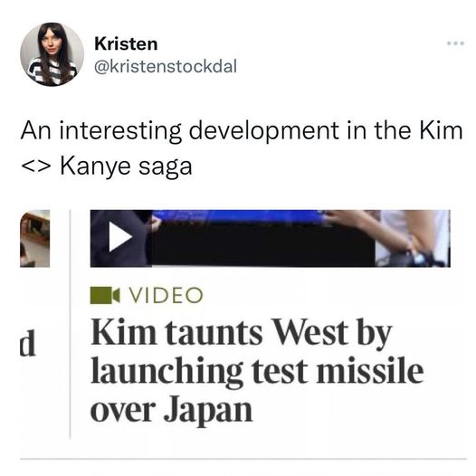The width and height of the screenshot is (476, 476).
Task: Click the '<>' symbol in the tweet
Action: point(36,167)
